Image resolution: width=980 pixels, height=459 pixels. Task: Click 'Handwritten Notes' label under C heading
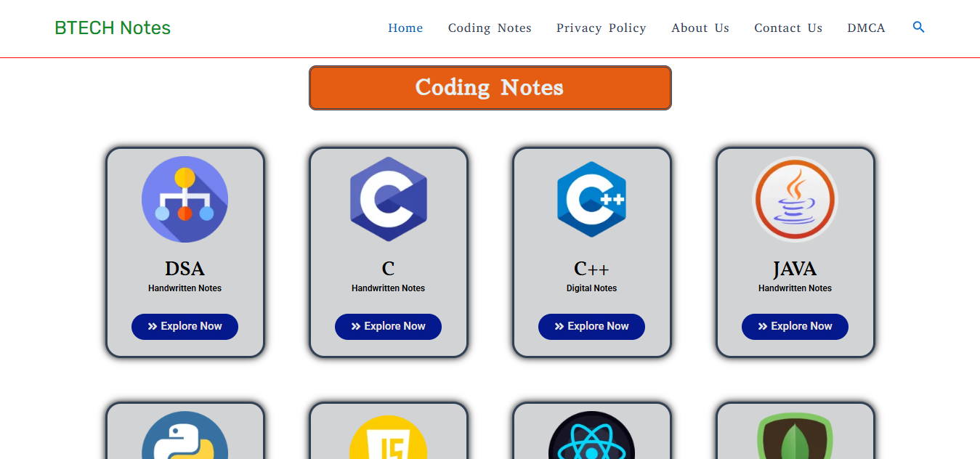click(x=388, y=288)
